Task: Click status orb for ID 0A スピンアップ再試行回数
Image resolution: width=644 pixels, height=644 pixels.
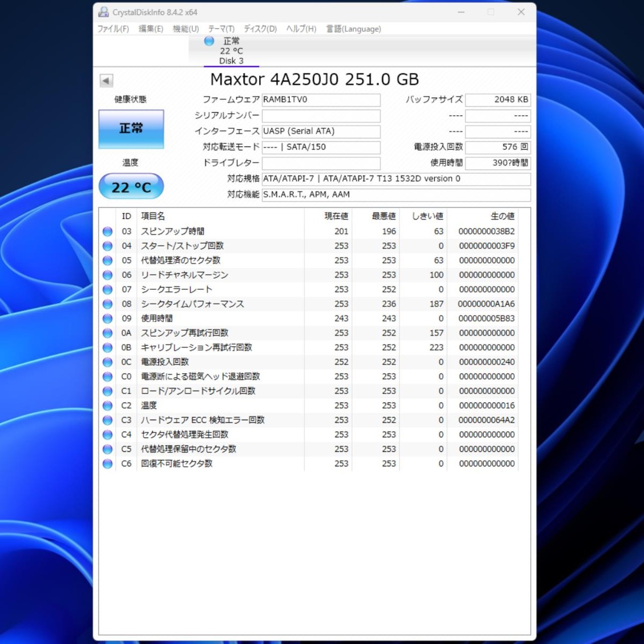Action: (x=108, y=333)
